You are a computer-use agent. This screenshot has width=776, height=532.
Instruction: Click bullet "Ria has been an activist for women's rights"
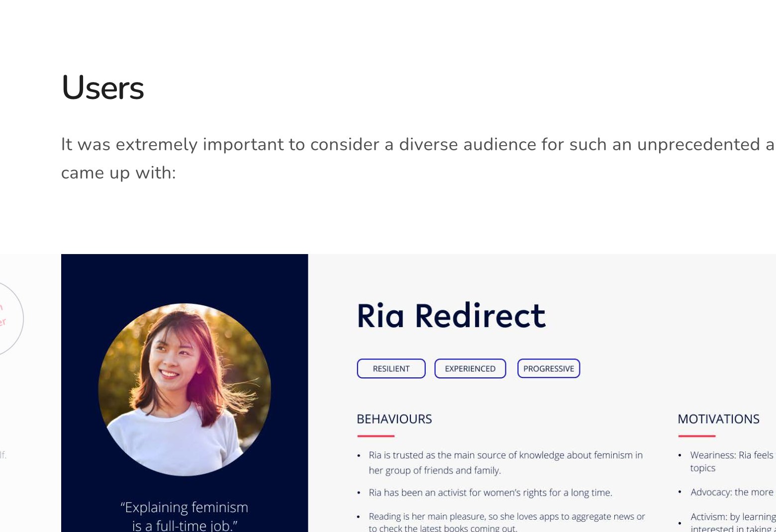490,493
